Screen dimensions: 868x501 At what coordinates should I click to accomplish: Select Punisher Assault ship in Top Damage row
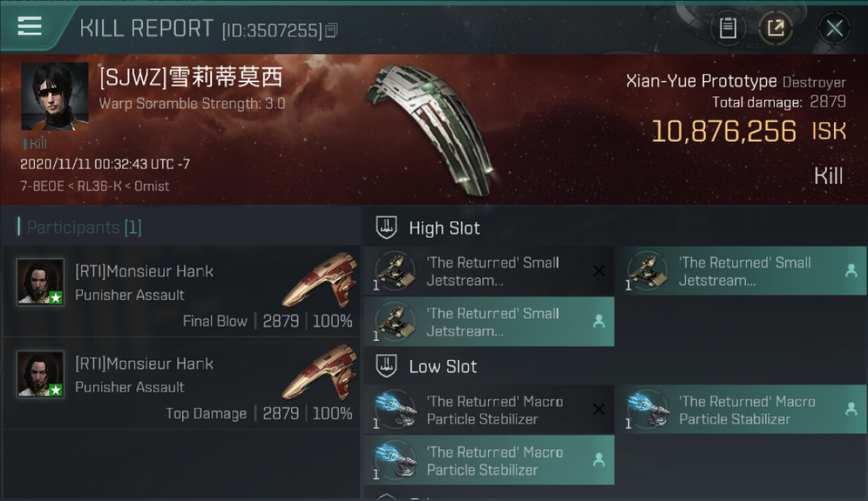(x=319, y=371)
